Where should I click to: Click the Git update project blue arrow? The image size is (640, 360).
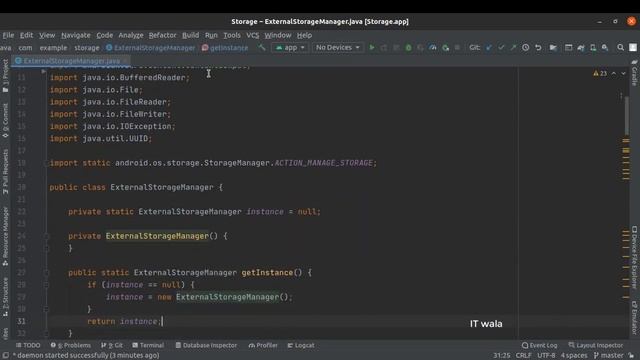489,48
